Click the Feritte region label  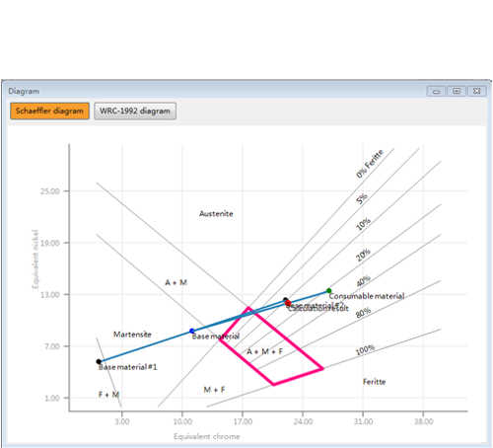374,382
